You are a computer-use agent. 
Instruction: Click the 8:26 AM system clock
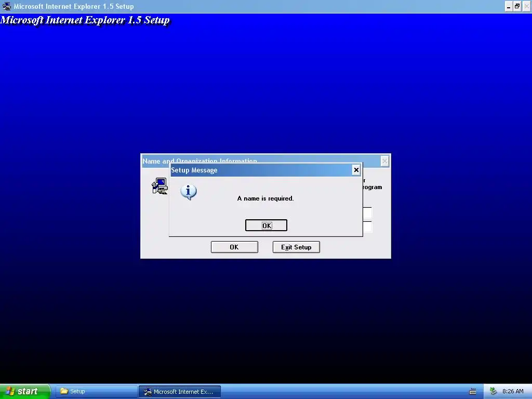click(513, 392)
